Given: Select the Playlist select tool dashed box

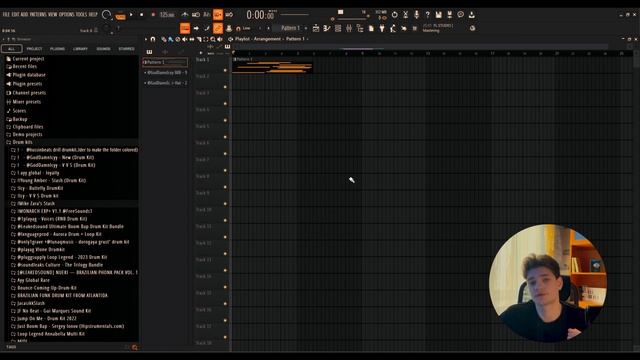Looking at the screenshot, I should pyautogui.click(x=206, y=39).
